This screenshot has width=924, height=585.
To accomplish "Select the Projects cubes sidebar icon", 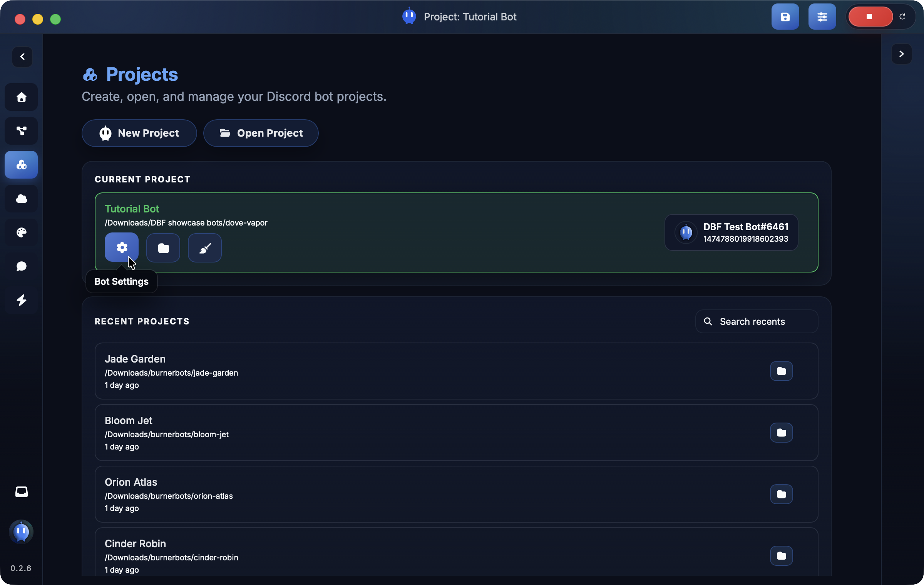I will (21, 165).
